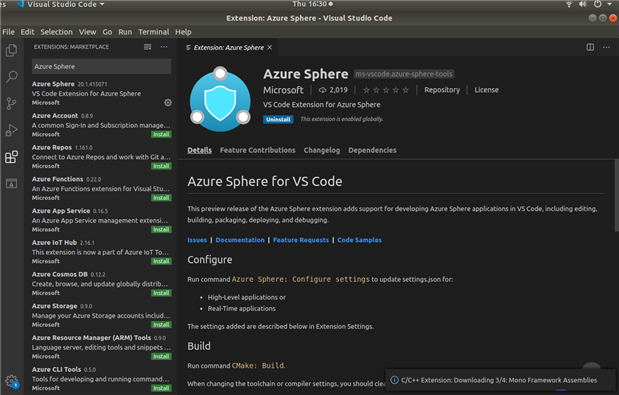Open the Help menu

click(x=183, y=32)
